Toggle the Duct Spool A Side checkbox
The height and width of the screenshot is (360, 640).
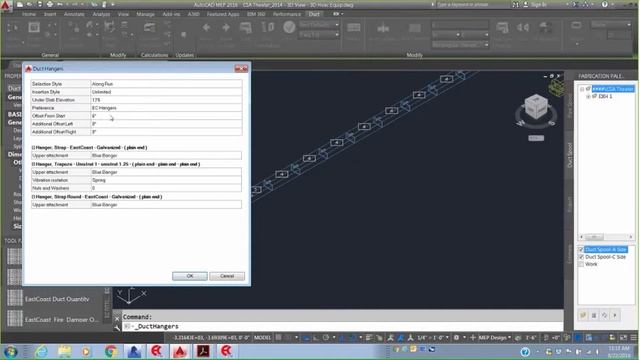coord(581,249)
